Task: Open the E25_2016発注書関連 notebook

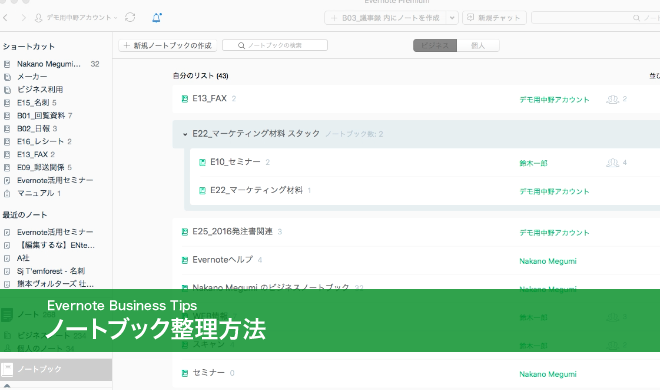Action: pyautogui.click(x=232, y=231)
